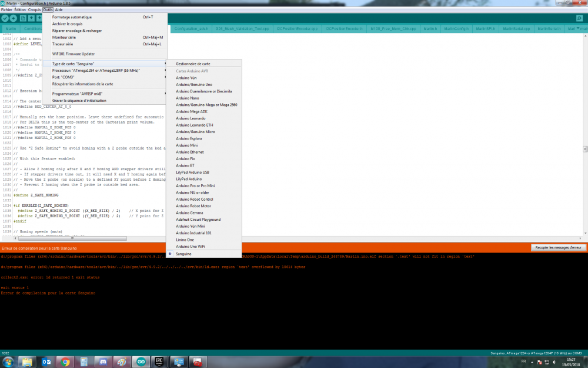Click the horizontal scrollbar of the editor
This screenshot has height=368, width=588.
pos(72,238)
